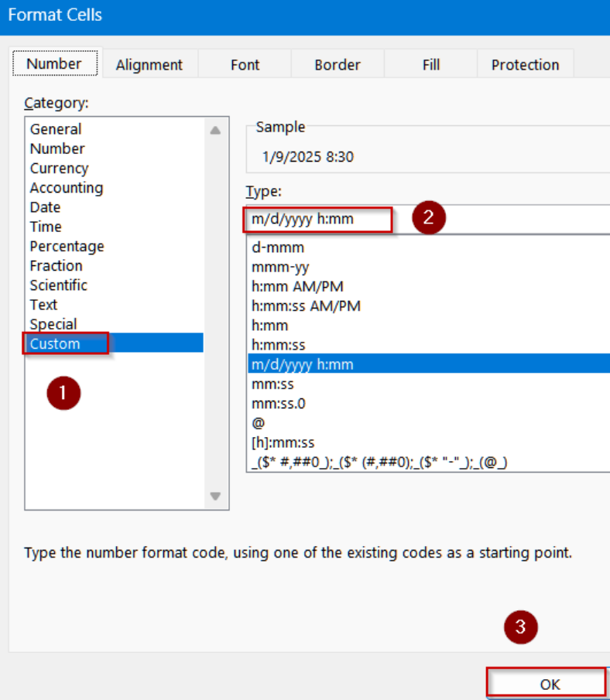Select the Currency category
The height and width of the screenshot is (700, 610).
(59, 168)
